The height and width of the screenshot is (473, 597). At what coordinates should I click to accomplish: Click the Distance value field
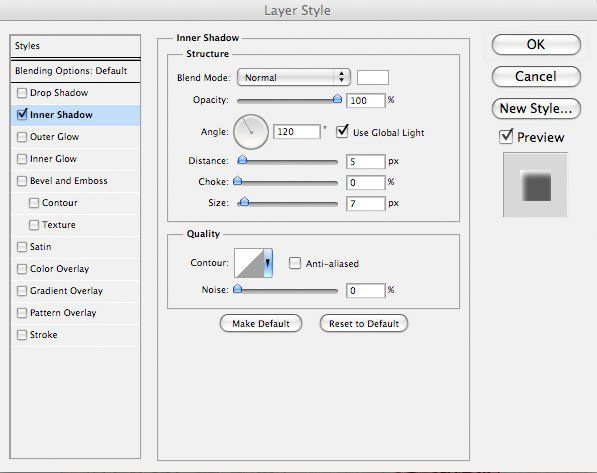pos(366,161)
